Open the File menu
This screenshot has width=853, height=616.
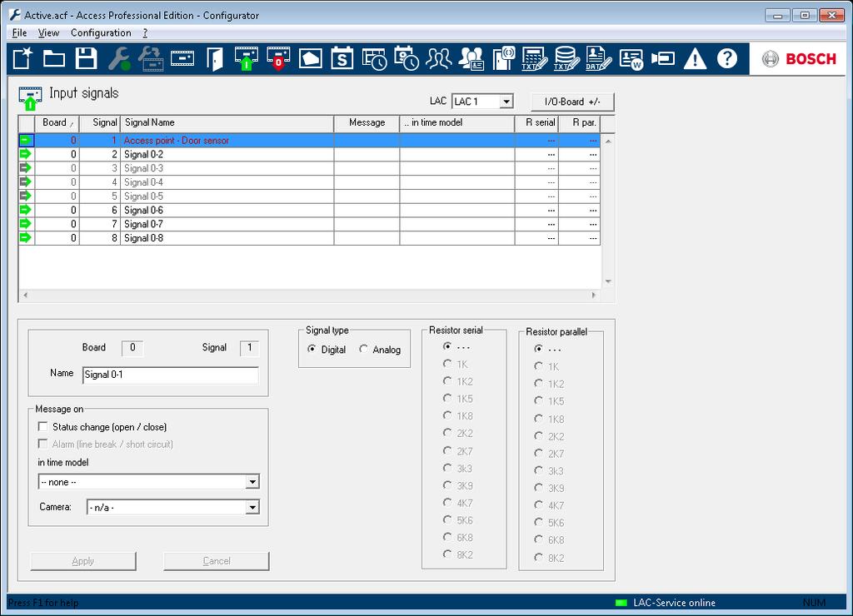[x=20, y=32]
